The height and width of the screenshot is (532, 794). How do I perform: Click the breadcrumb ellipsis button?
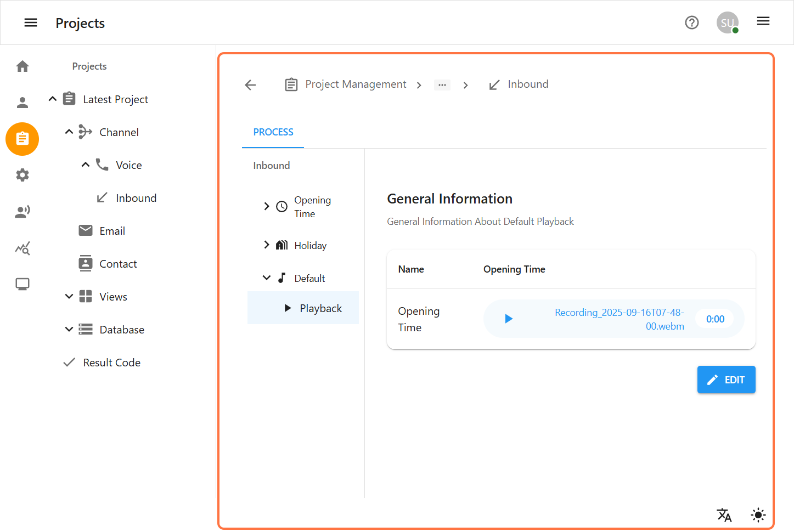[442, 85]
